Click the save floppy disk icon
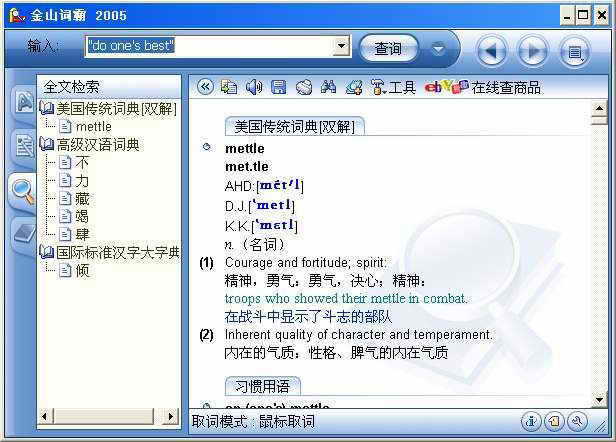This screenshot has width=616, height=442. point(279,88)
